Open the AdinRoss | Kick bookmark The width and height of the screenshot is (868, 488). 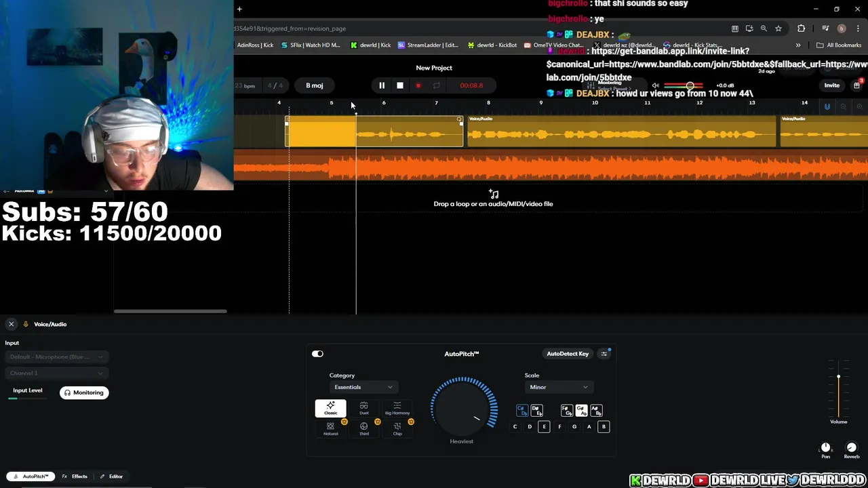point(255,45)
